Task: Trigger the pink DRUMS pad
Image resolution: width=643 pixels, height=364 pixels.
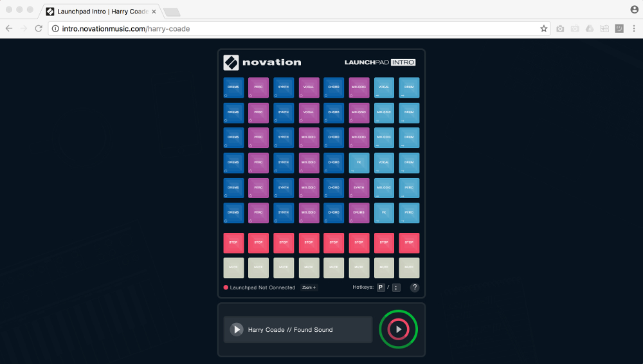Action: tap(359, 213)
